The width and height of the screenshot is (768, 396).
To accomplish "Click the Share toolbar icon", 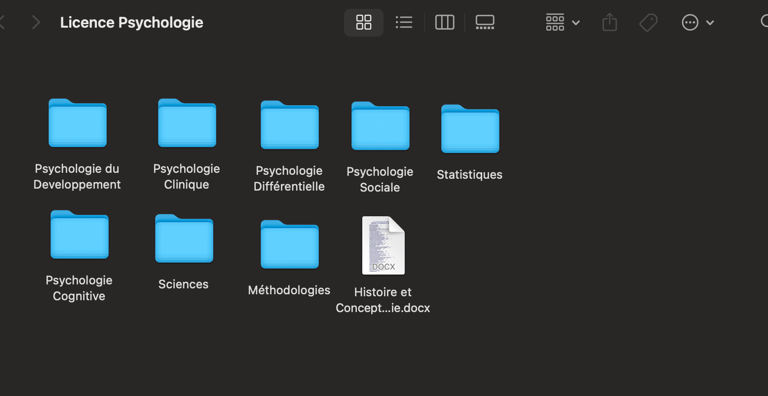I will click(609, 23).
